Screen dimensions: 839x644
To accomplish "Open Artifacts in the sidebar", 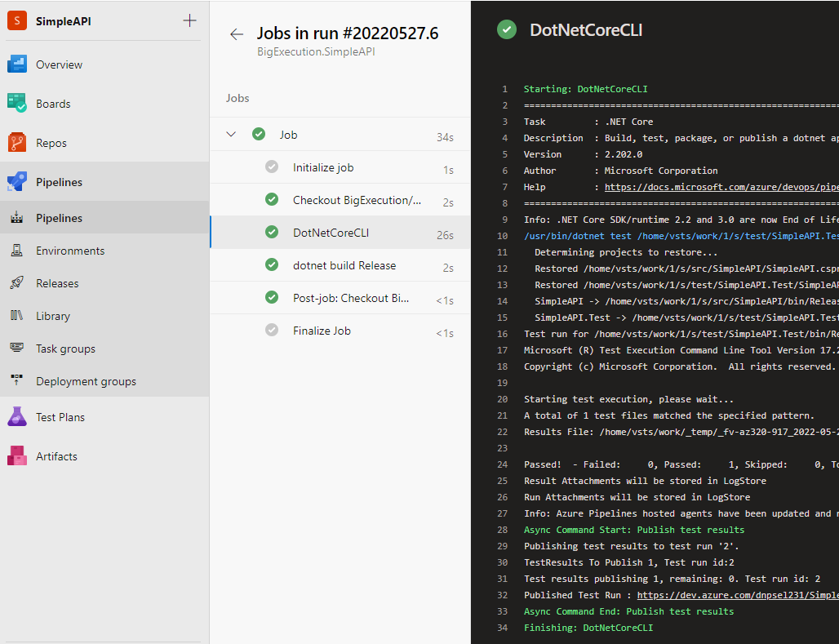I will pos(56,456).
